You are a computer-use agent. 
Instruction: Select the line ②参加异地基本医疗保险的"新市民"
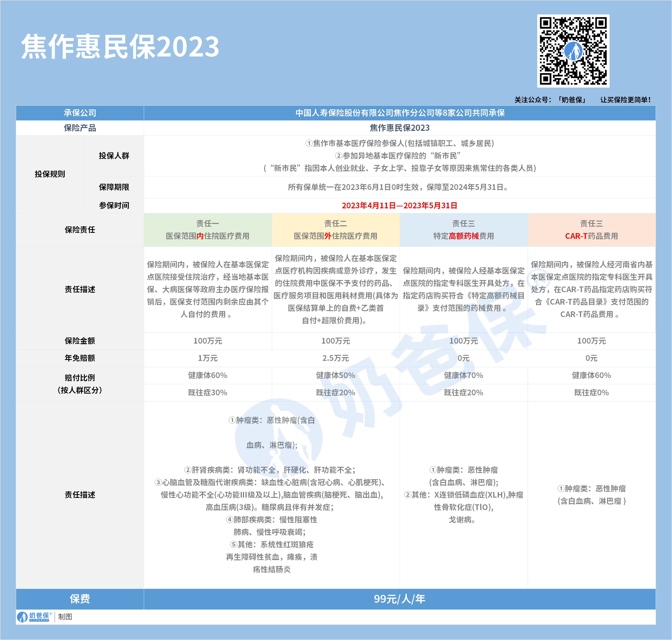coord(398,156)
